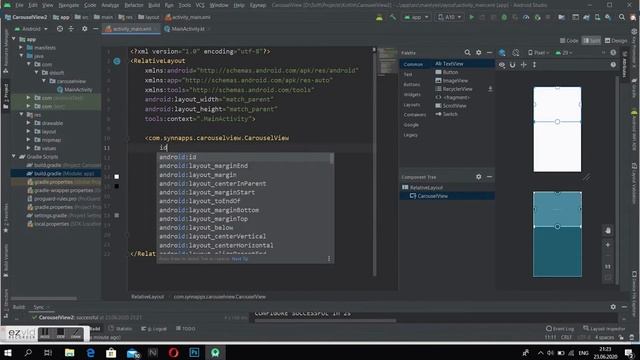
Task: Open Event Log from status bar
Action: (559, 329)
